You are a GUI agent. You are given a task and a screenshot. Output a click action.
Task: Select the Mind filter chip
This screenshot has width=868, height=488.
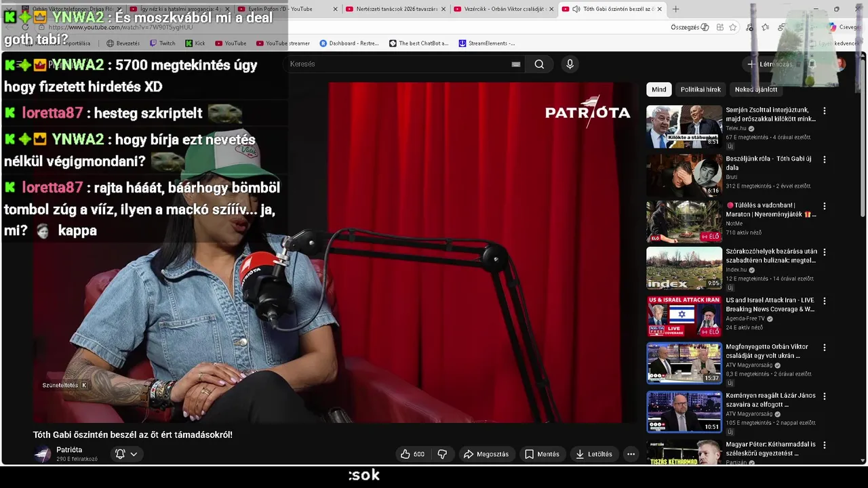[x=659, y=89]
